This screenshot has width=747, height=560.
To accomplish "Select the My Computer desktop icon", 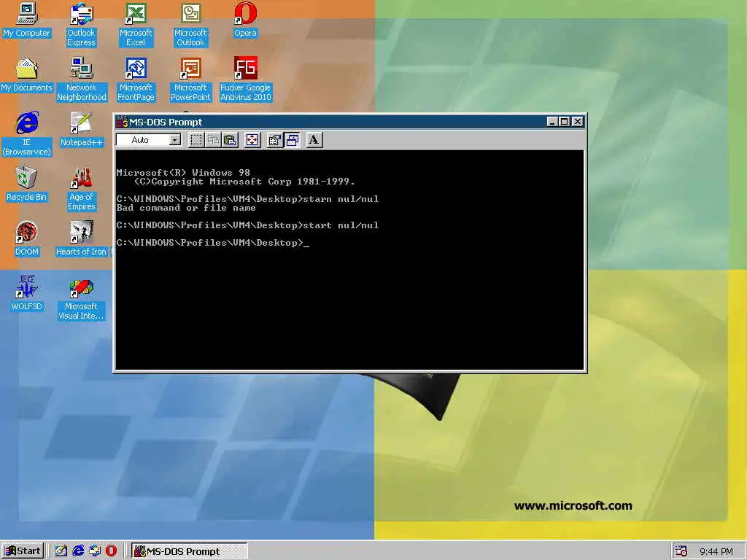I will coord(26,20).
